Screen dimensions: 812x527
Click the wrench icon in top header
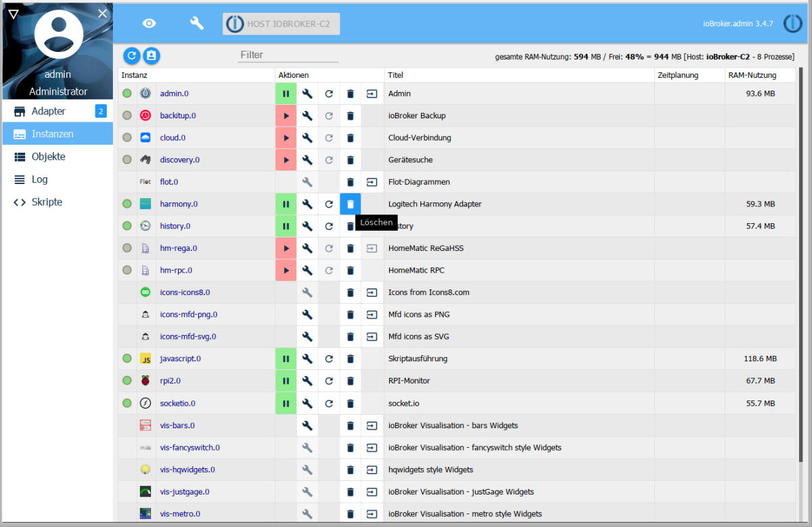point(197,23)
